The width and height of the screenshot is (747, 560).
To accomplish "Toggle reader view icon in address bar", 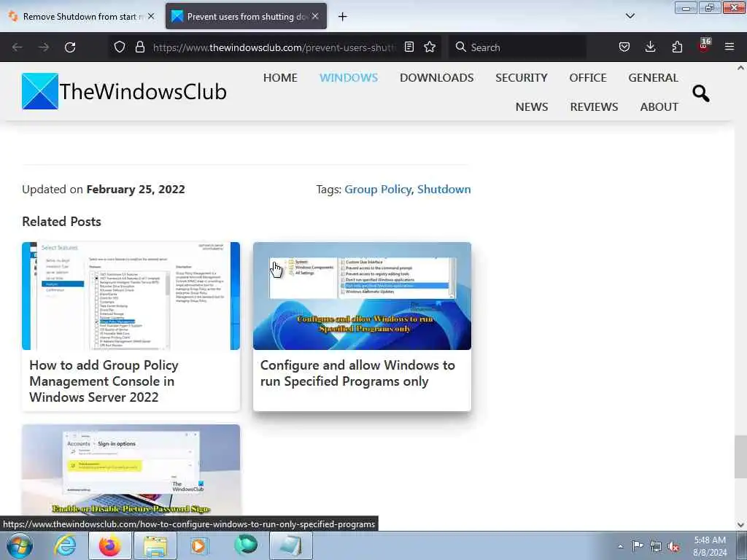I will (409, 47).
